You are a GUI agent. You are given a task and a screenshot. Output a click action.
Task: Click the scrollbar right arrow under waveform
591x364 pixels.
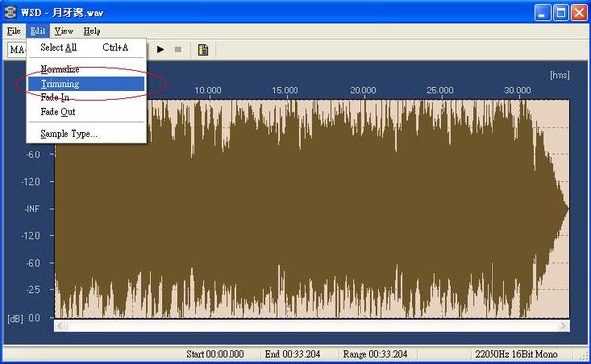[563, 326]
